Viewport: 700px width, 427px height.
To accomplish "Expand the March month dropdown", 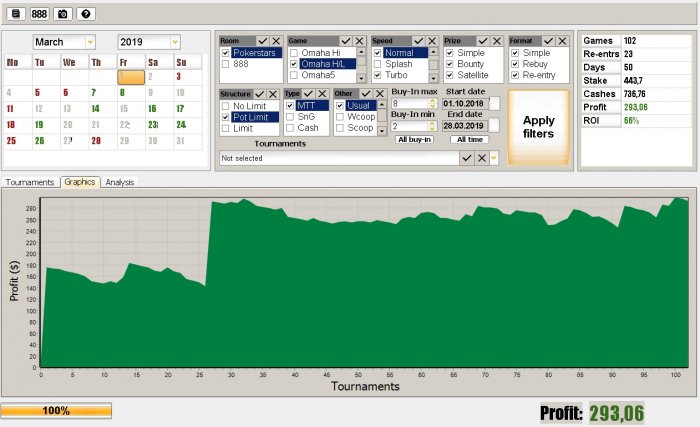I will tap(90, 42).
